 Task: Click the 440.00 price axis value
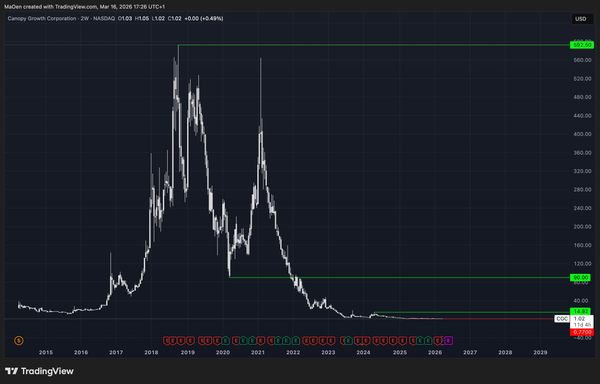582,116
